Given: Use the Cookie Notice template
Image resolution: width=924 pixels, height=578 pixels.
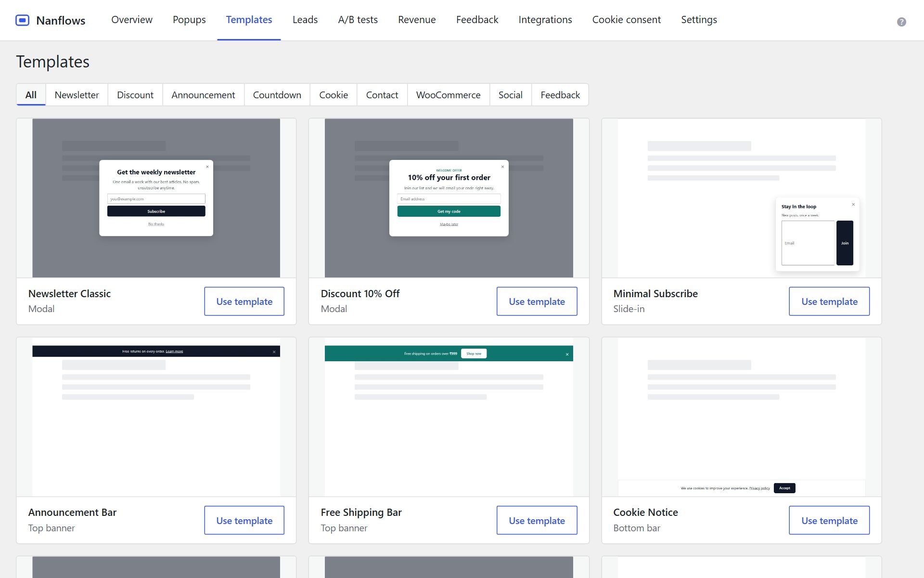Looking at the screenshot, I should (x=829, y=520).
